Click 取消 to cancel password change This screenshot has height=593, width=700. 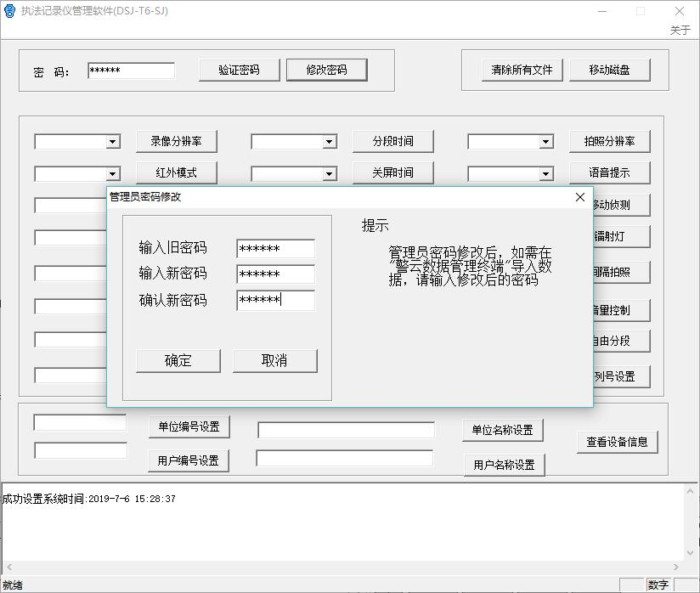[274, 360]
